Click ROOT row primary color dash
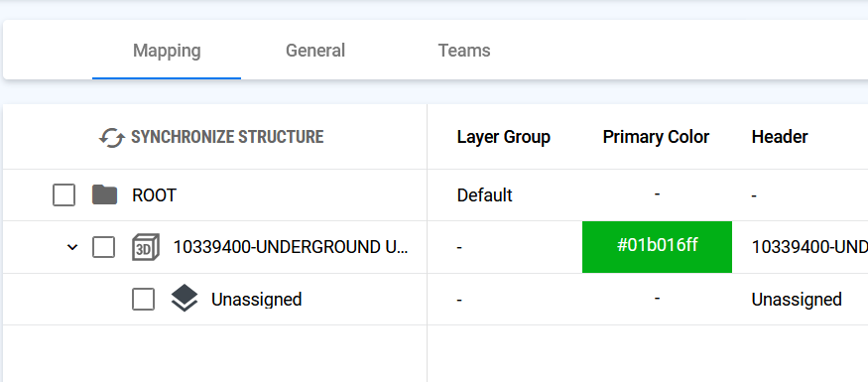The image size is (868, 382). coord(657,194)
